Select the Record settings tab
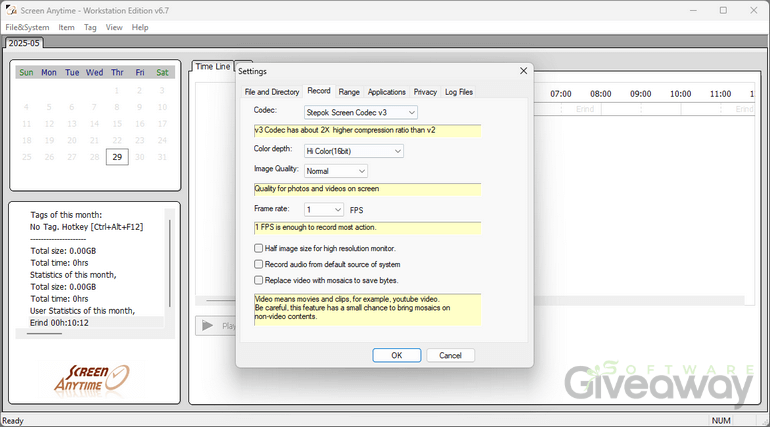The height and width of the screenshot is (427, 770). coord(319,91)
